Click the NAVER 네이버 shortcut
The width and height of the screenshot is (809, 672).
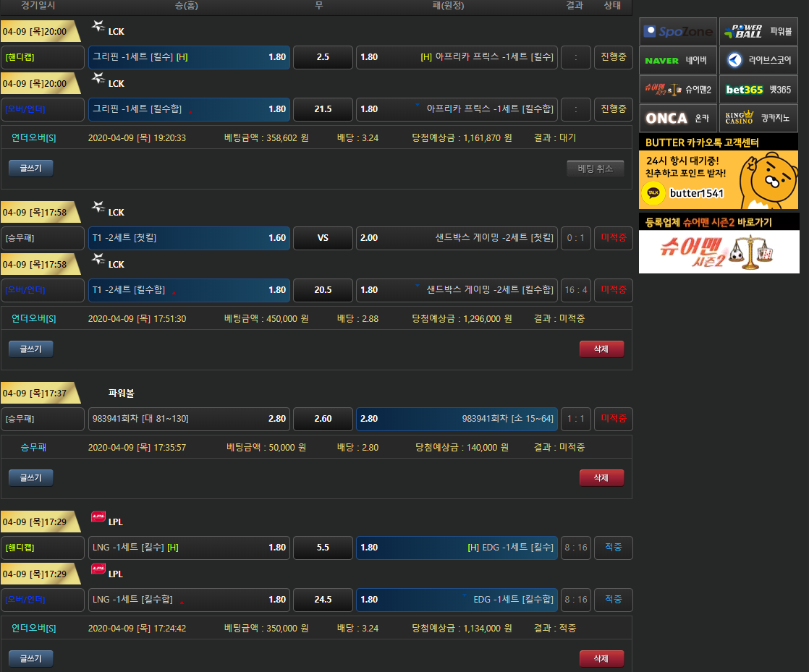pyautogui.click(x=678, y=60)
